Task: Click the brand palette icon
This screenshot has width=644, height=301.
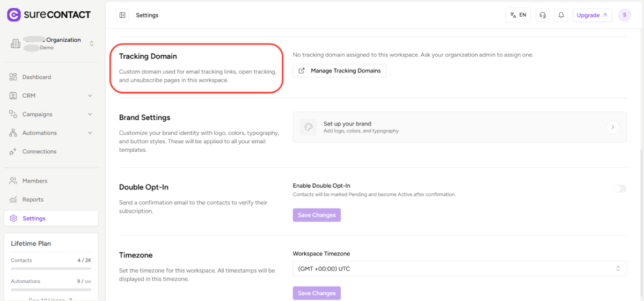Action: click(308, 127)
